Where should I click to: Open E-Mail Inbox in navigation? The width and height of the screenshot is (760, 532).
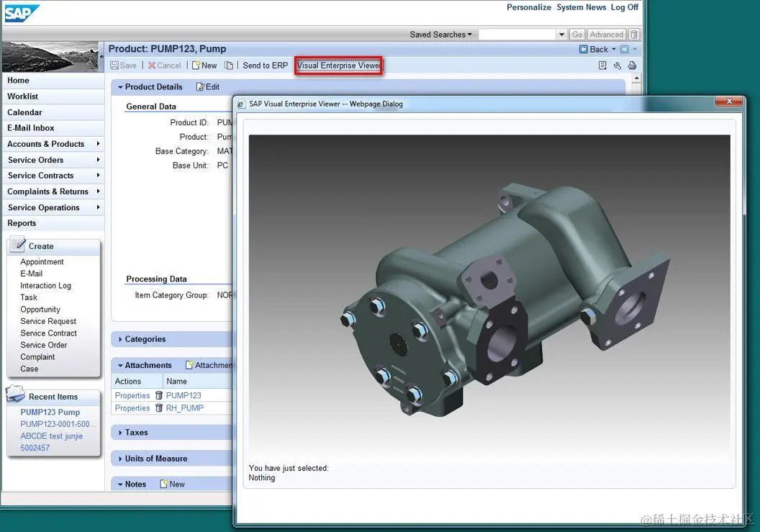tap(30, 128)
